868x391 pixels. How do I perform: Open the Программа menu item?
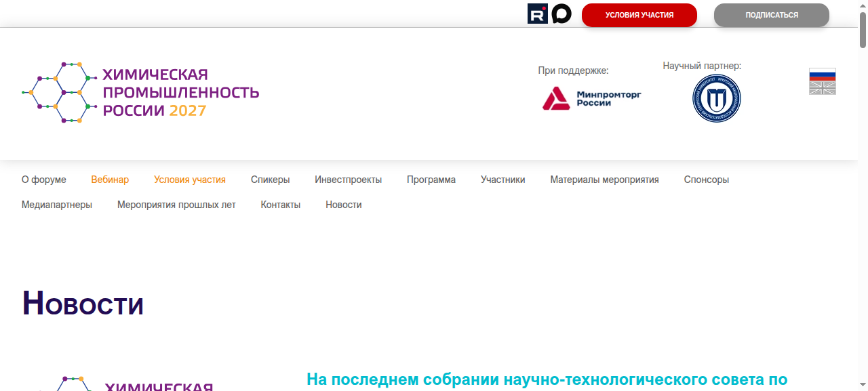click(x=431, y=180)
